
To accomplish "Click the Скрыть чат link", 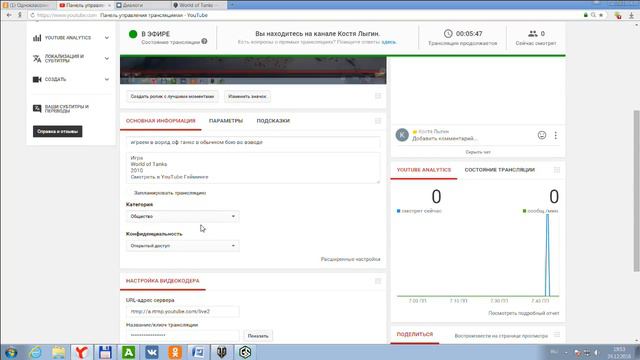I will pyautogui.click(x=478, y=152).
